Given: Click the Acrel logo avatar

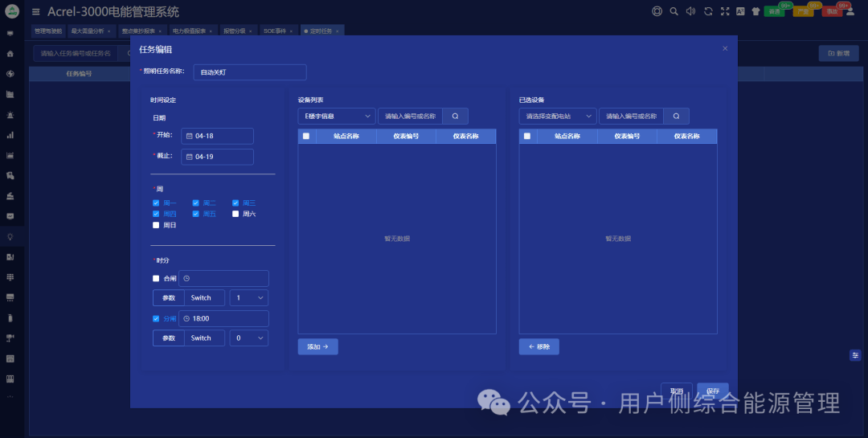Looking at the screenshot, I should (11, 11).
